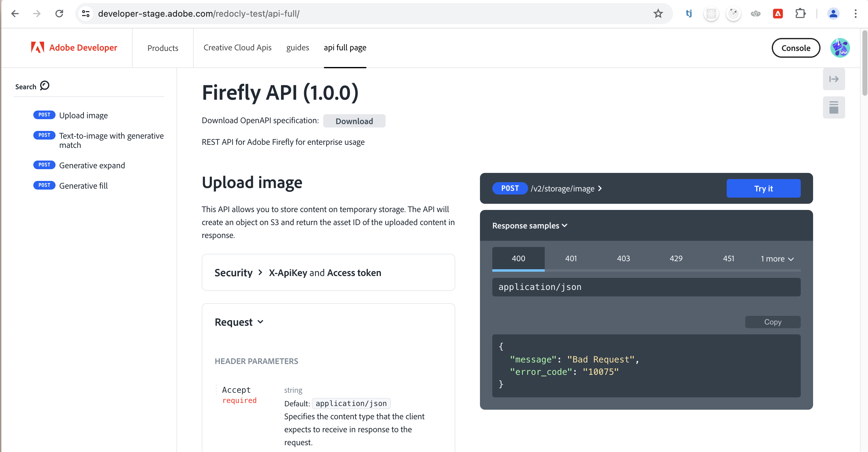The height and width of the screenshot is (452, 868).
Task: Select the 401 response tab
Action: click(571, 258)
